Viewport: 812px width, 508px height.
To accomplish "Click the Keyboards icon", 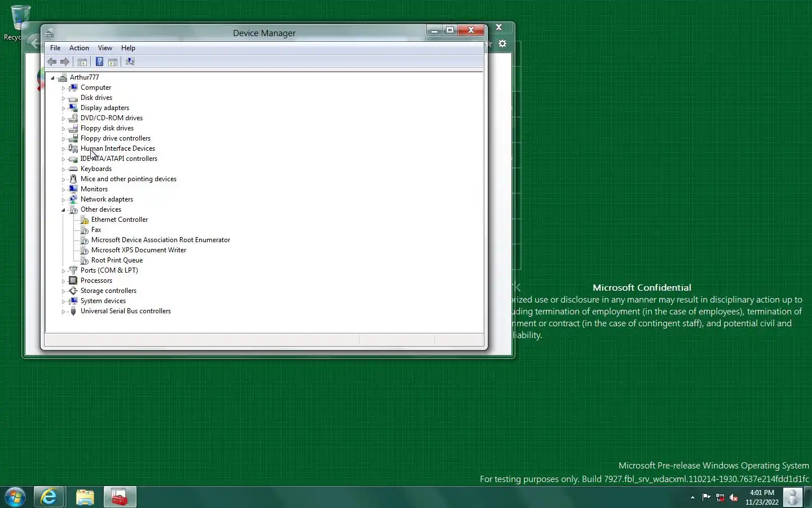I will pyautogui.click(x=73, y=169).
